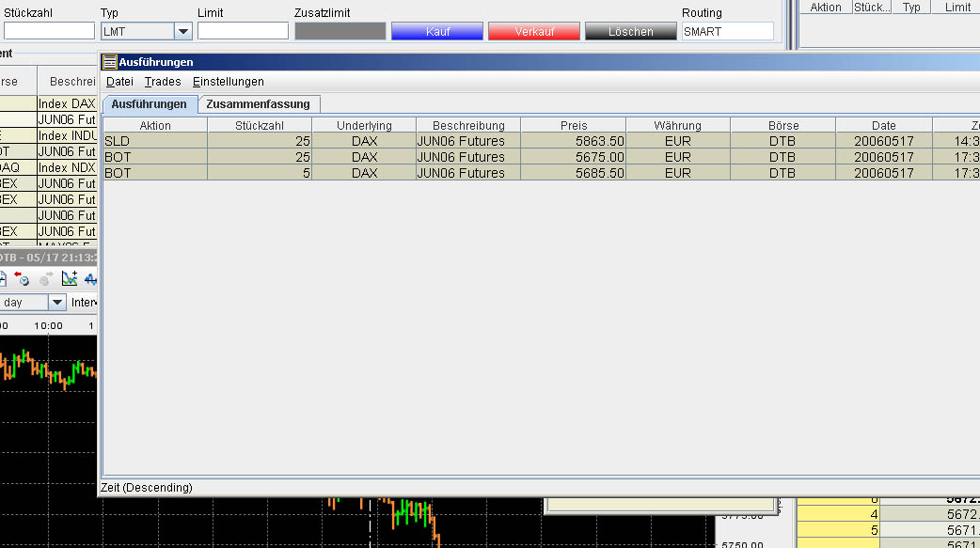The width and height of the screenshot is (980, 548).
Task: Click the 10:00 time label on chart axis
Action: point(48,325)
